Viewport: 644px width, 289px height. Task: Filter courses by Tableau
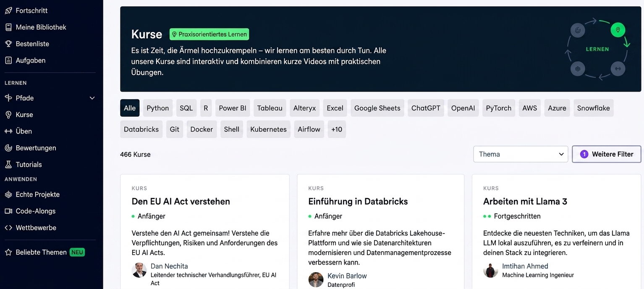click(x=270, y=108)
